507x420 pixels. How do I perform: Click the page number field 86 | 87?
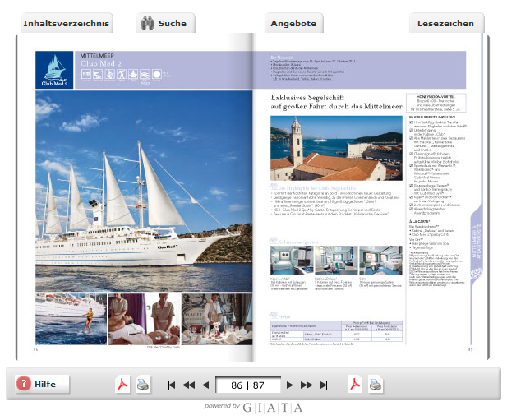(x=247, y=385)
